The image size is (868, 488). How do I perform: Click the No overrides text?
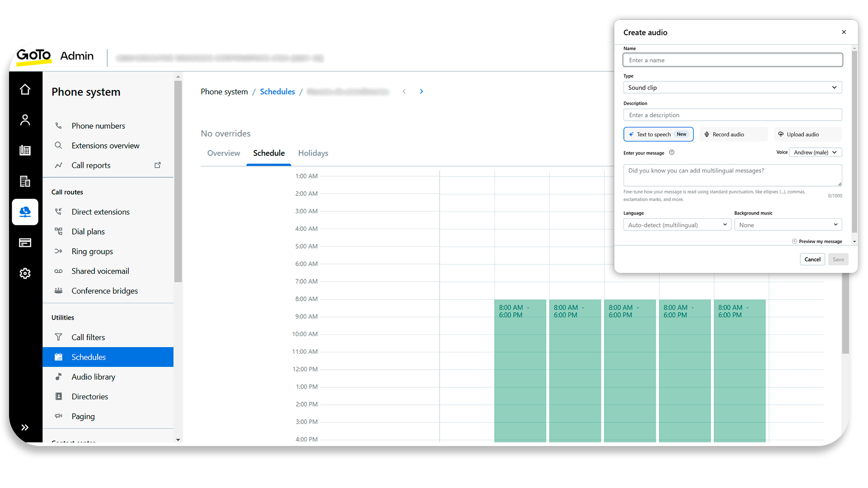226,133
